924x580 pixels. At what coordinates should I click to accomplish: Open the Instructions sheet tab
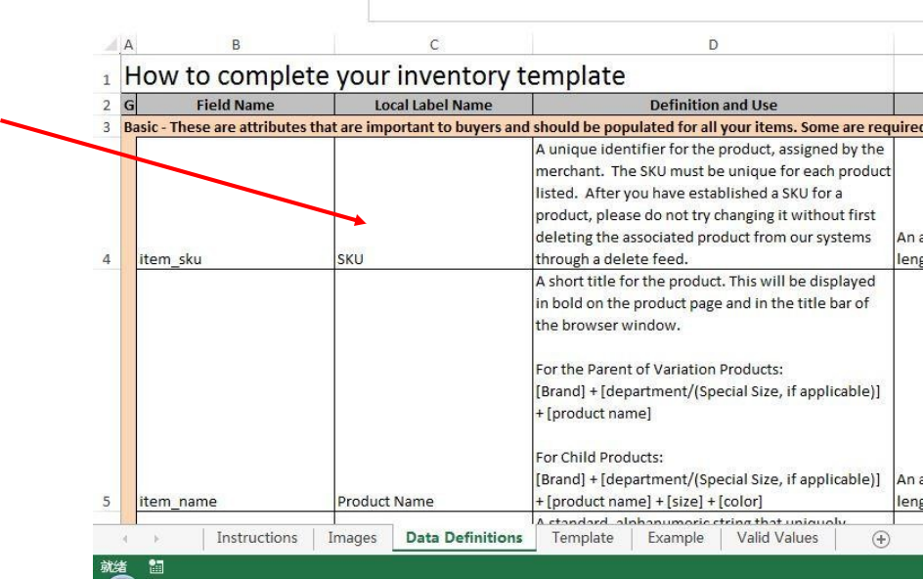pyautogui.click(x=256, y=538)
